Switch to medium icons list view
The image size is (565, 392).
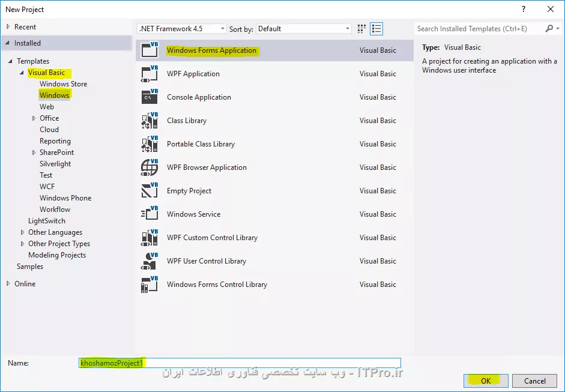coord(376,29)
